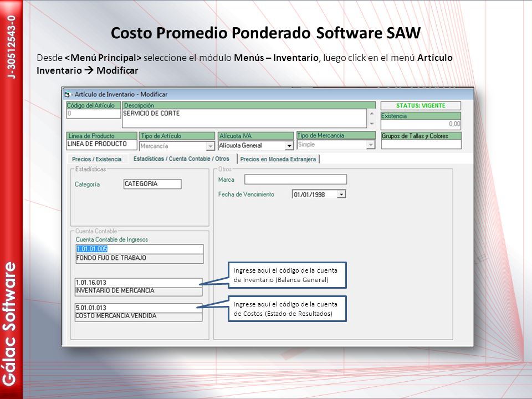Open Precios en Moneda Extranjera tab
The image size is (532, 399).
click(278, 159)
